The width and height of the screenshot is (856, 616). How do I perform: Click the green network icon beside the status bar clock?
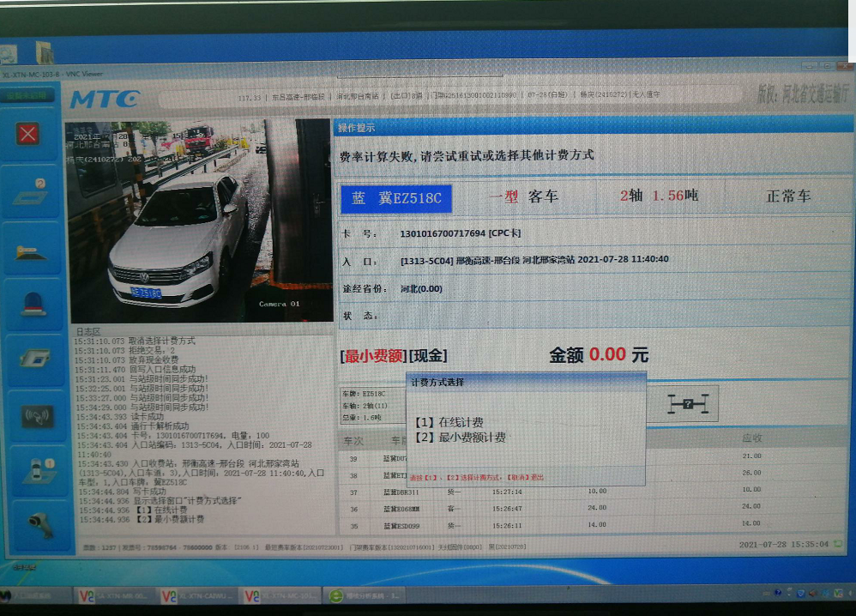837,544
